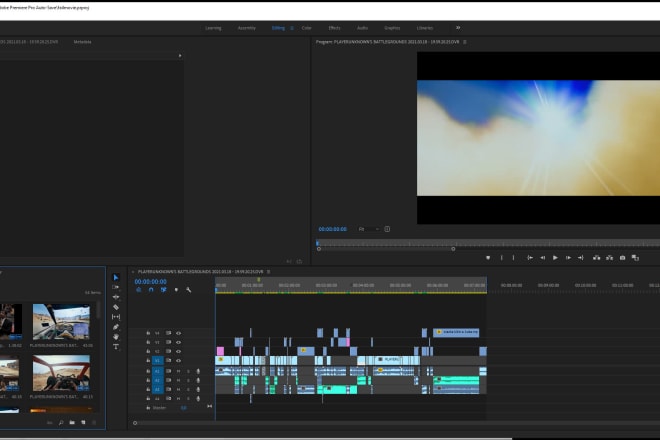Click Program monitor timecode field
The image size is (660, 440).
click(333, 229)
